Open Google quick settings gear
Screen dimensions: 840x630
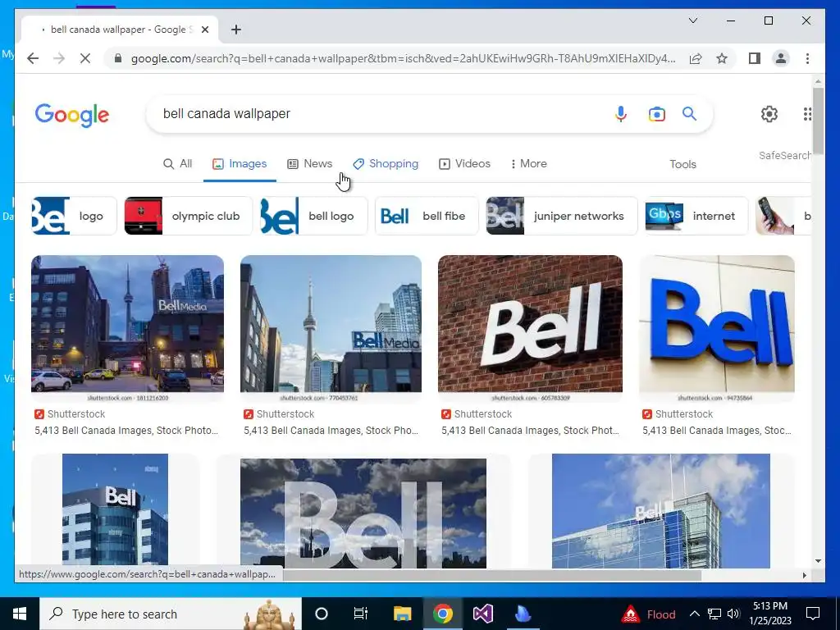point(769,113)
